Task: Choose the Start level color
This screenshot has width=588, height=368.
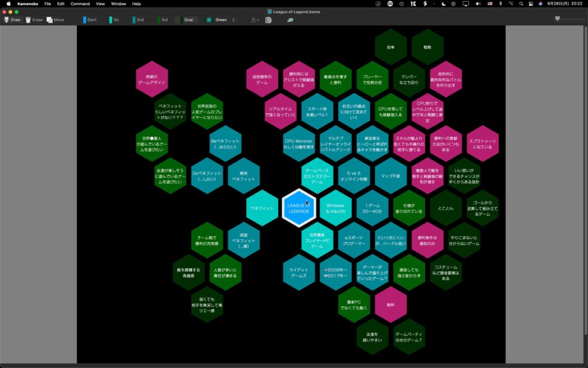Action: click(90, 20)
